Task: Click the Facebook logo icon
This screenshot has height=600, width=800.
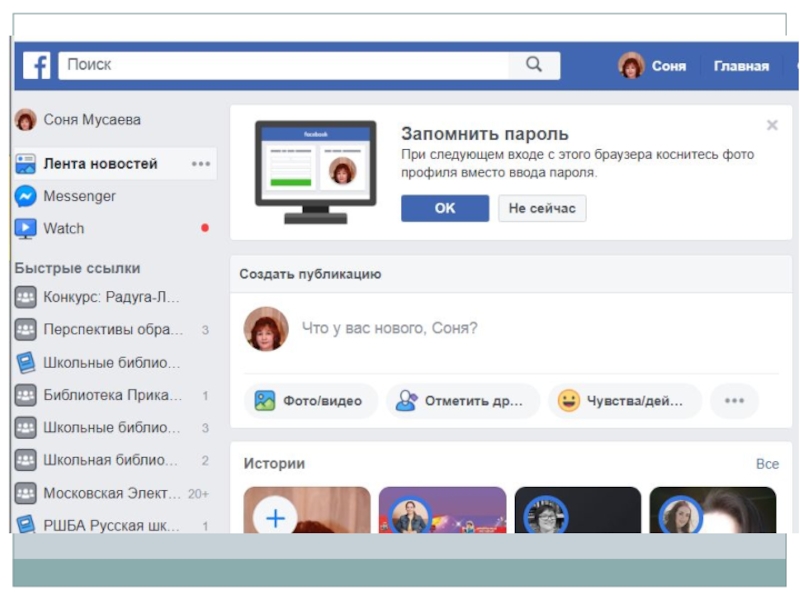Action: [37, 66]
